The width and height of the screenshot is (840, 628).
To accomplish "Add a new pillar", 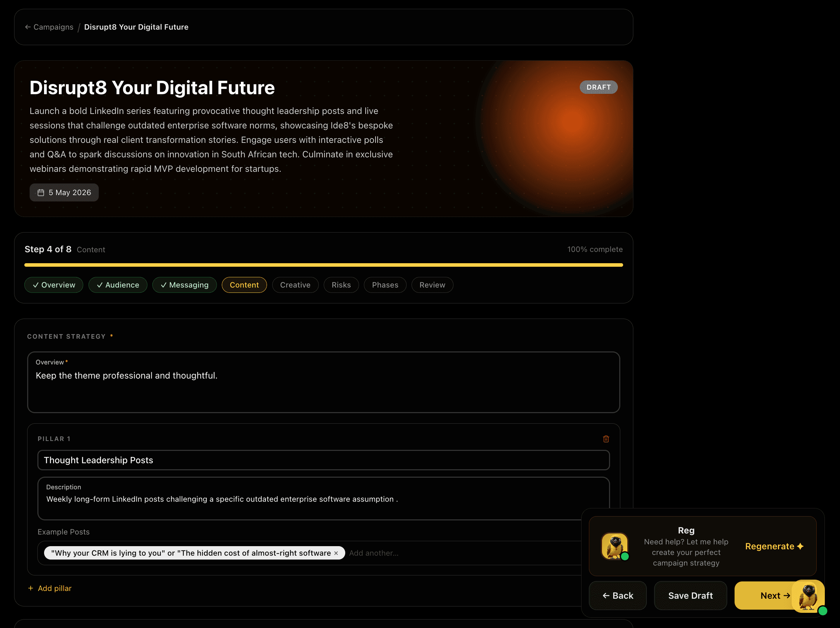I will click(50, 588).
